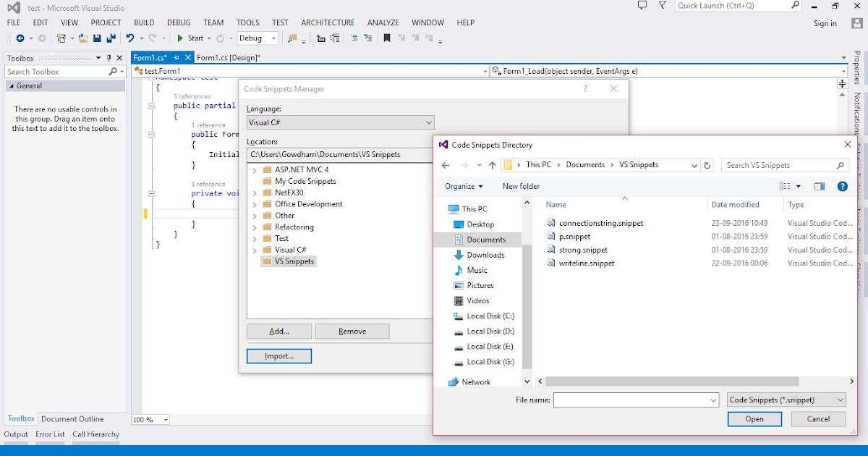
Task: Click the preview pane icon in Explorer
Action: 819,186
